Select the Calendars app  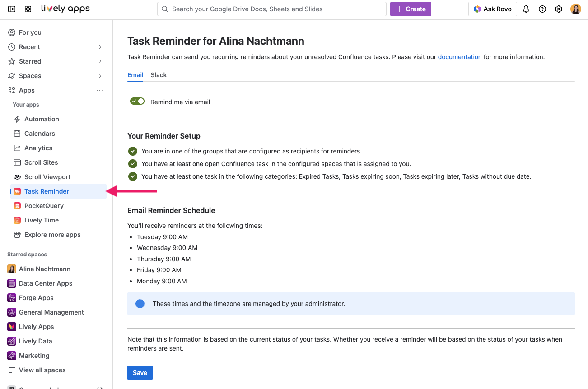click(x=39, y=133)
